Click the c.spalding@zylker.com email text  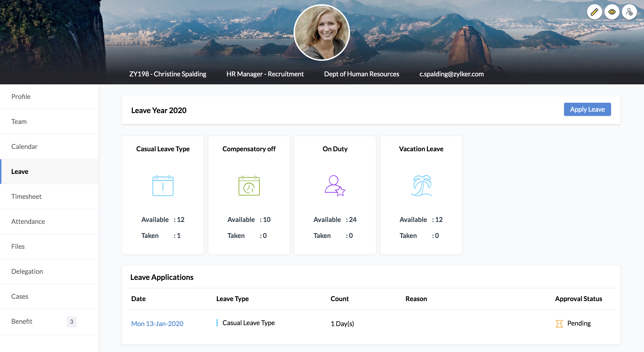click(x=451, y=74)
